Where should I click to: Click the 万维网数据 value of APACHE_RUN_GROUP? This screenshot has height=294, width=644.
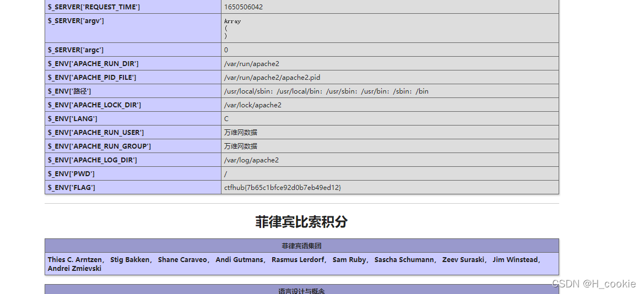pos(241,146)
